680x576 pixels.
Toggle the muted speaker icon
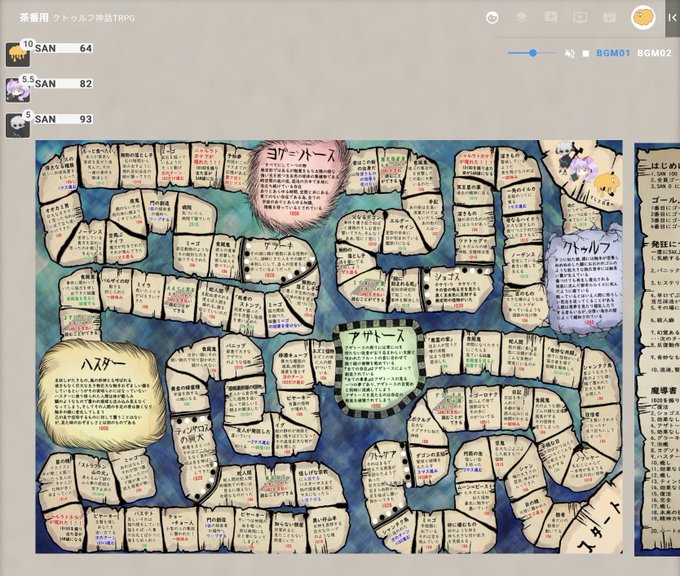click(x=570, y=53)
